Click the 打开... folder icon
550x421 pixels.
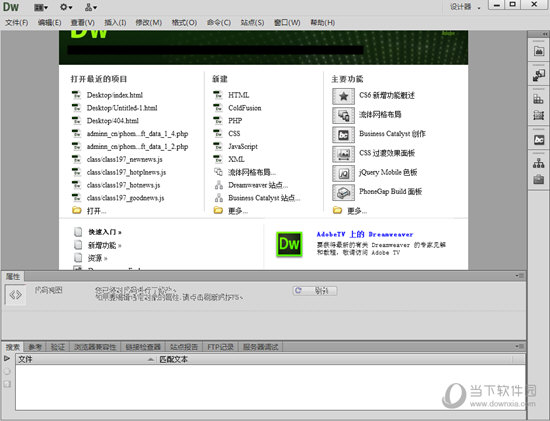tap(76, 210)
